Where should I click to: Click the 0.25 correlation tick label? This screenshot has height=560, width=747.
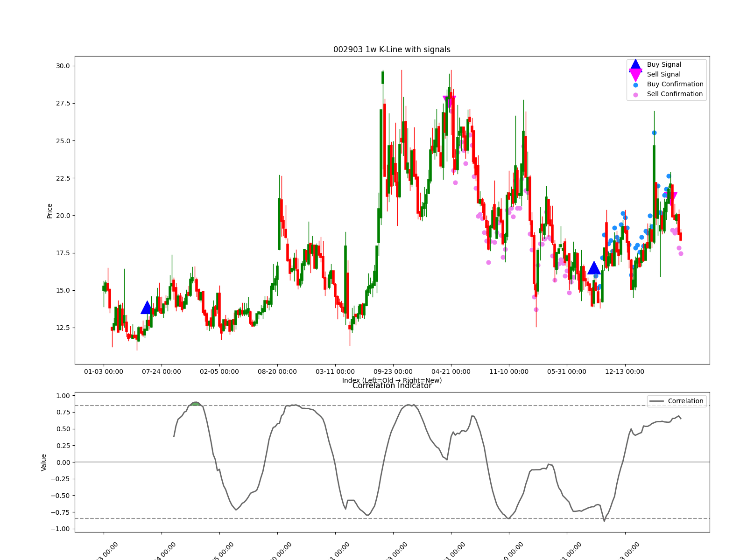[63, 446]
